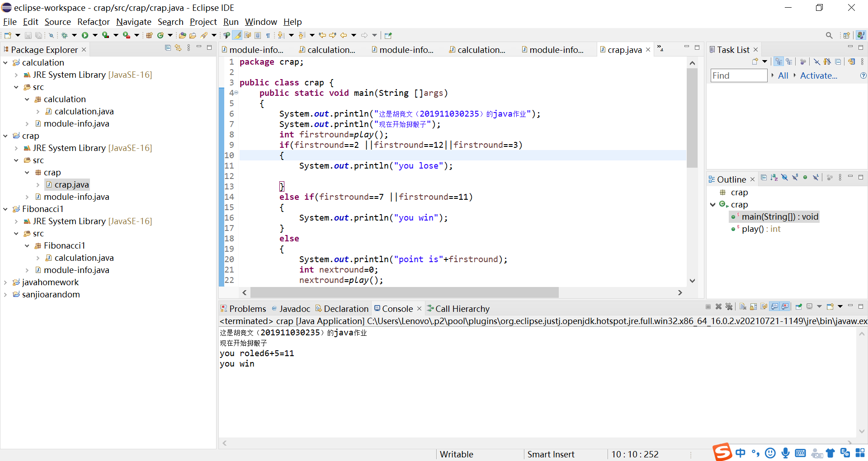Click the Previous Annotation icon
Screen dimensions: 868x461
301,35
